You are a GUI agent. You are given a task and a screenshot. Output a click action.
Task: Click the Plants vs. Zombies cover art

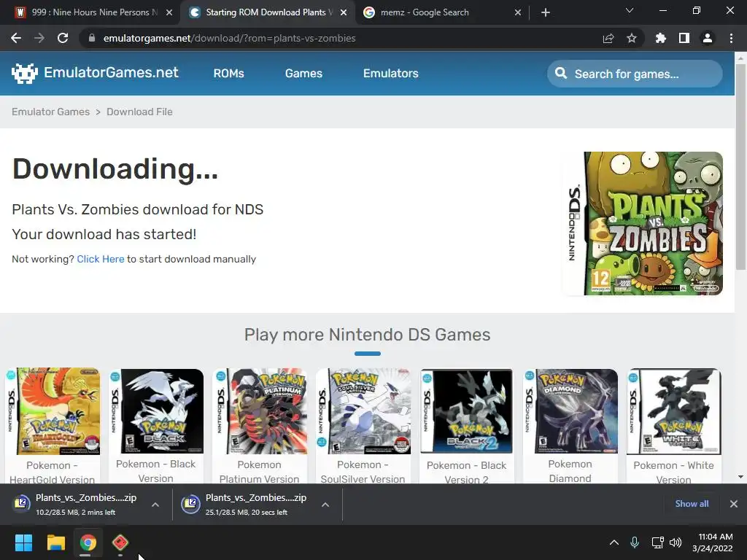(643, 223)
